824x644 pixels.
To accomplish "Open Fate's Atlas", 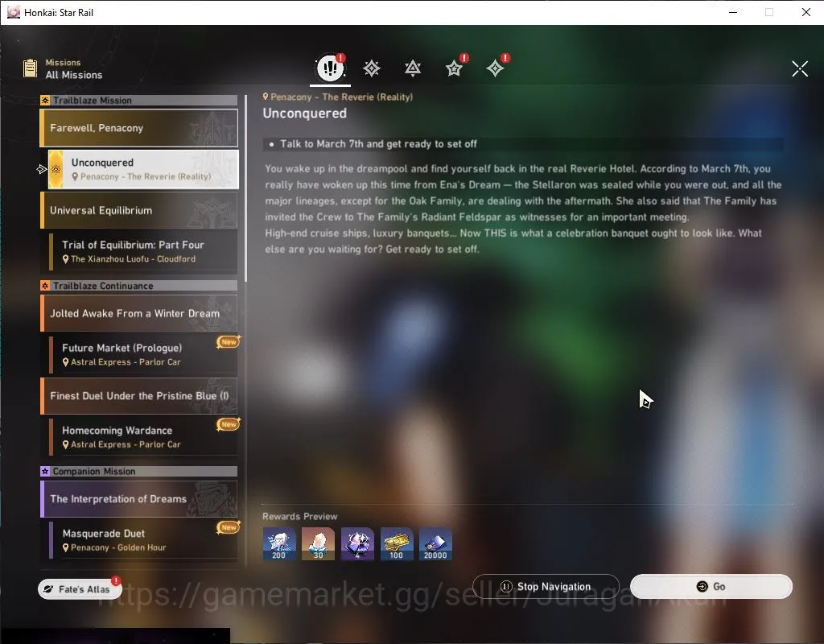I will [80, 588].
